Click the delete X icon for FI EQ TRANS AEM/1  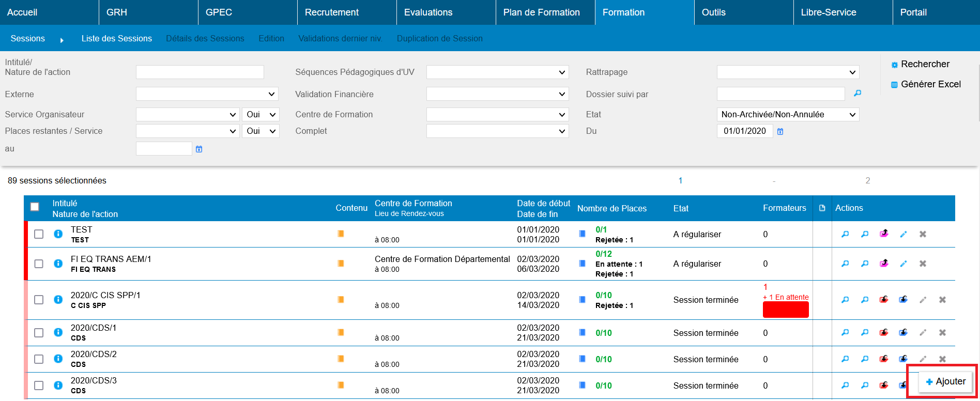coord(923,264)
